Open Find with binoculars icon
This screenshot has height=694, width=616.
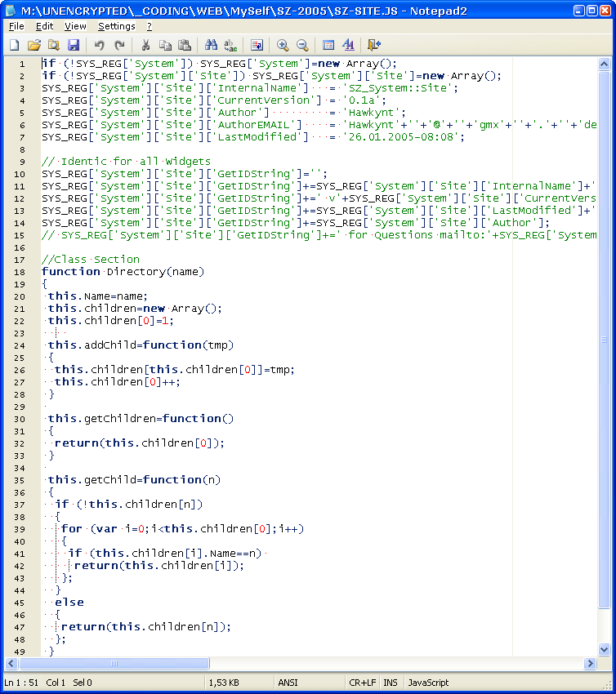211,45
